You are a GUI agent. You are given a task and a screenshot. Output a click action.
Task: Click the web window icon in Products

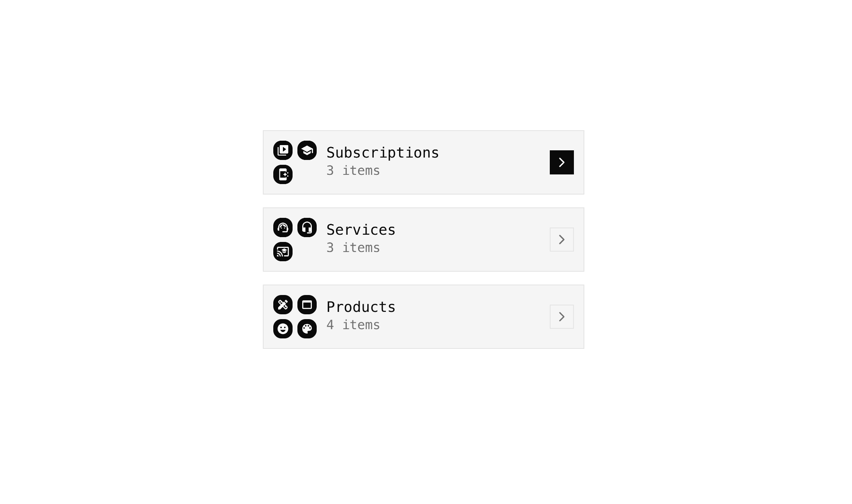coord(307,305)
